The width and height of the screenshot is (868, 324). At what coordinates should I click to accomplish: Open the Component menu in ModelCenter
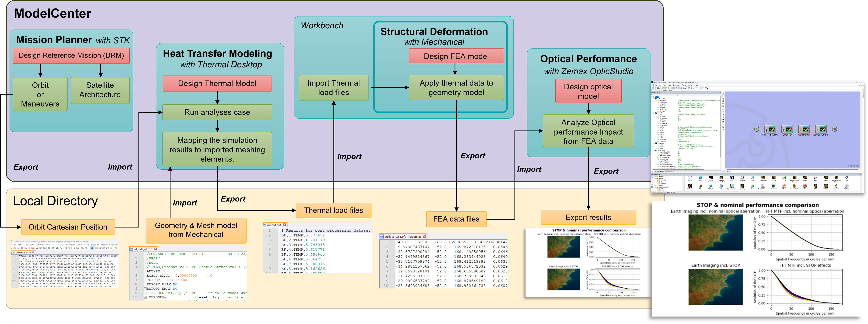tap(677, 85)
